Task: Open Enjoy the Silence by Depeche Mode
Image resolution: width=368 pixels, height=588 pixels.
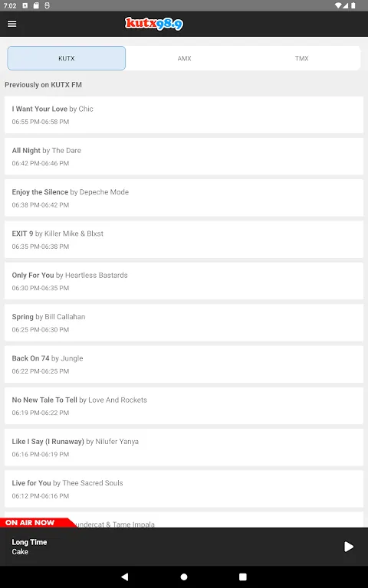Action: pos(184,198)
